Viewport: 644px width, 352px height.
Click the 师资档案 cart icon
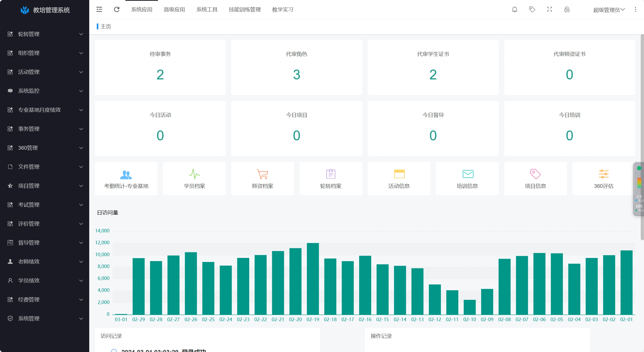click(263, 174)
